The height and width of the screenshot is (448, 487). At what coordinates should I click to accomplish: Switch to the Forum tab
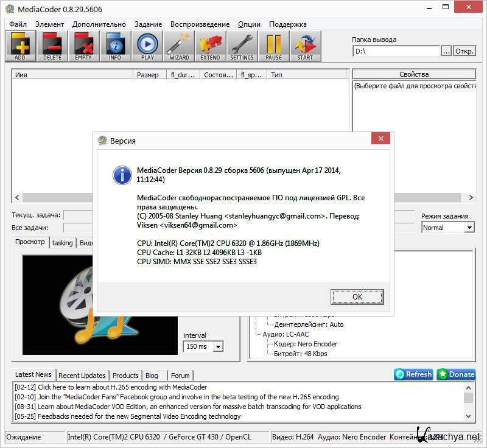(180, 376)
